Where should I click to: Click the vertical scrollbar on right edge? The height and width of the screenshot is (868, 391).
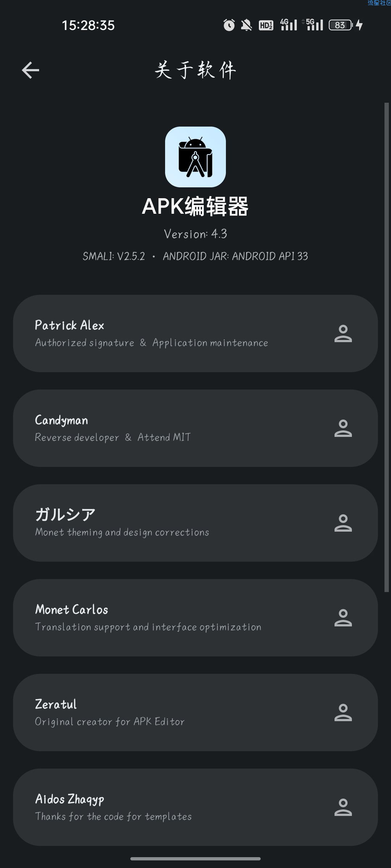pos(386,347)
